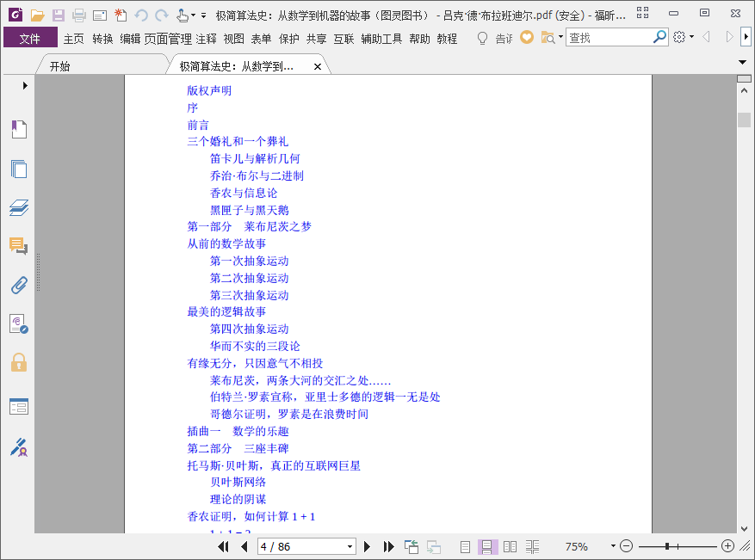Open the Digital signatures pen panel
Viewport: 755px width, 560px height.
[19, 447]
